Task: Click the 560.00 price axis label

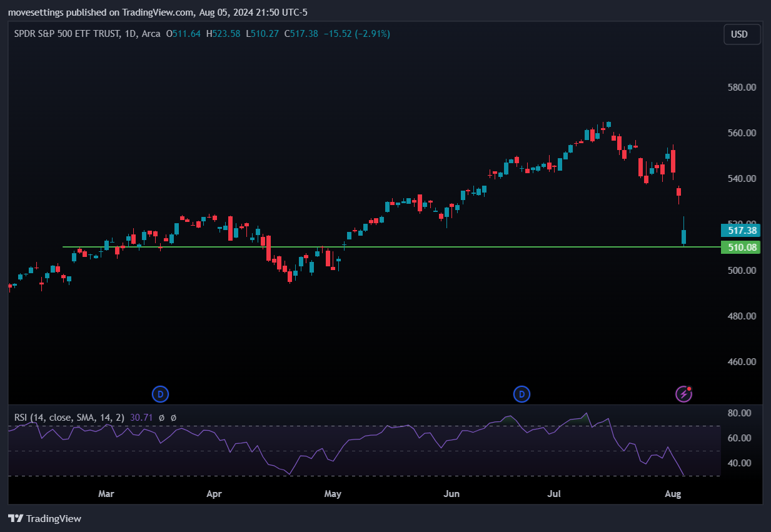Action: (743, 133)
